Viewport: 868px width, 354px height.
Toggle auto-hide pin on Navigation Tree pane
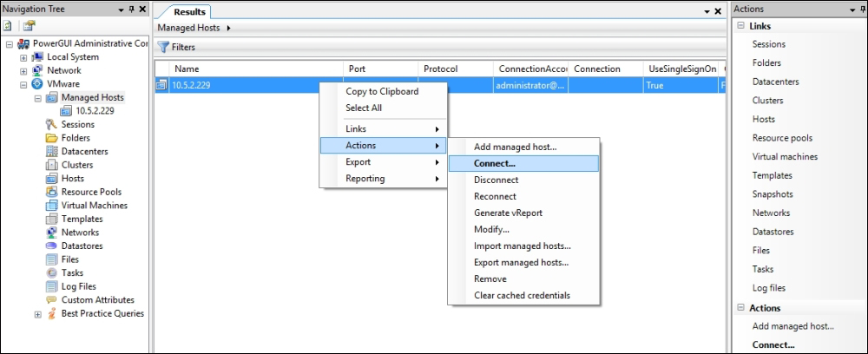(132, 10)
